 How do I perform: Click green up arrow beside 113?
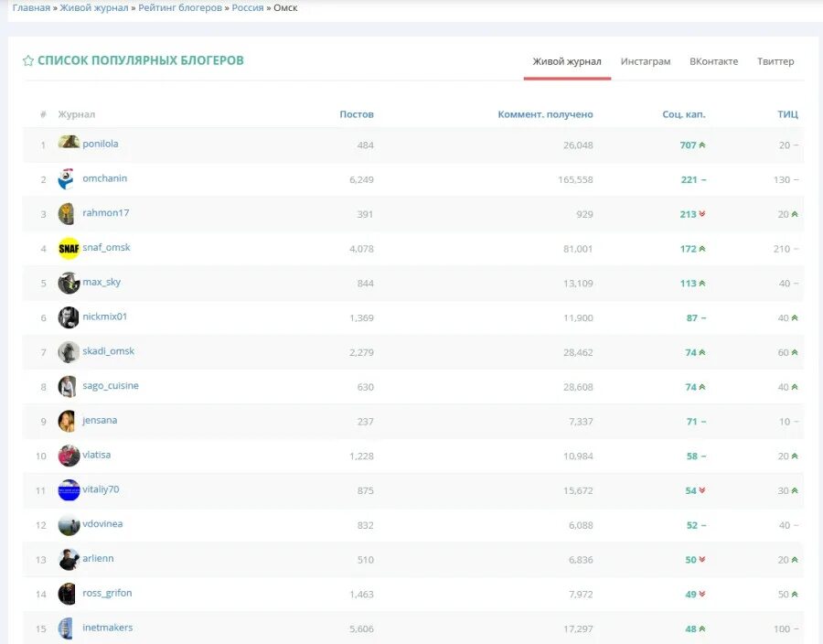tap(702, 284)
